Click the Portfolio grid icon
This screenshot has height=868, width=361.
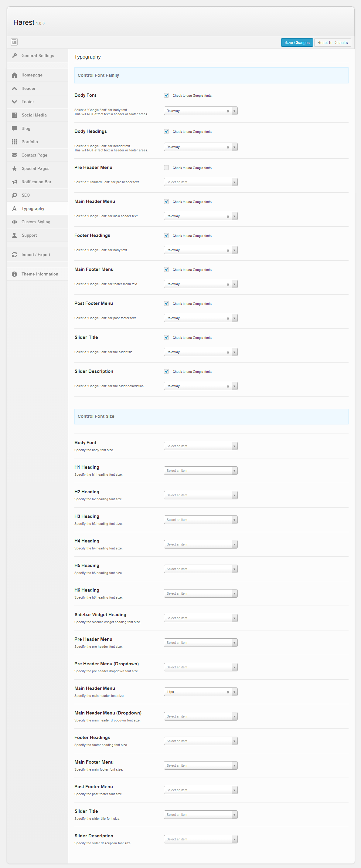[x=15, y=142]
